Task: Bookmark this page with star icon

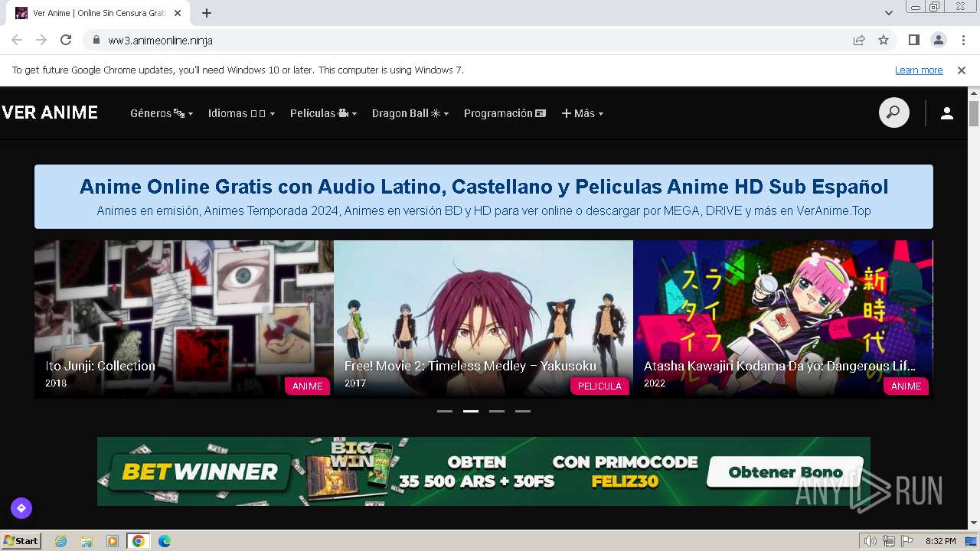Action: (x=884, y=40)
